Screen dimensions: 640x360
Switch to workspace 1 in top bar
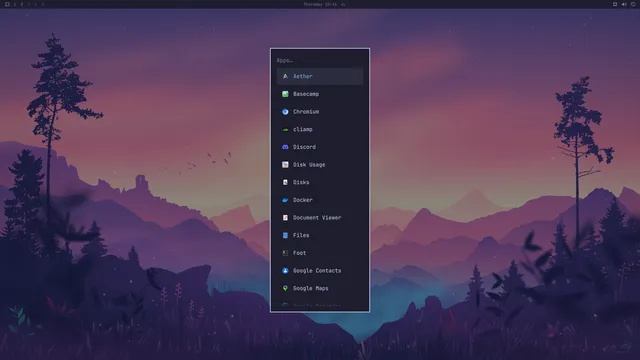15,4
